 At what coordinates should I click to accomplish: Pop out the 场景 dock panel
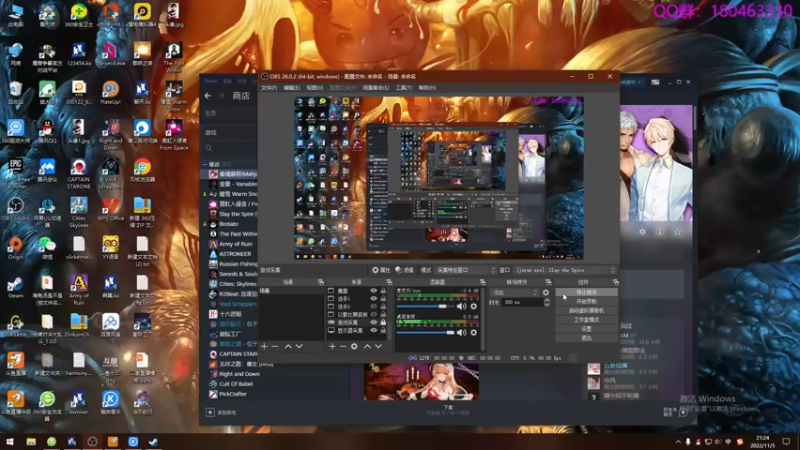pyautogui.click(x=321, y=282)
